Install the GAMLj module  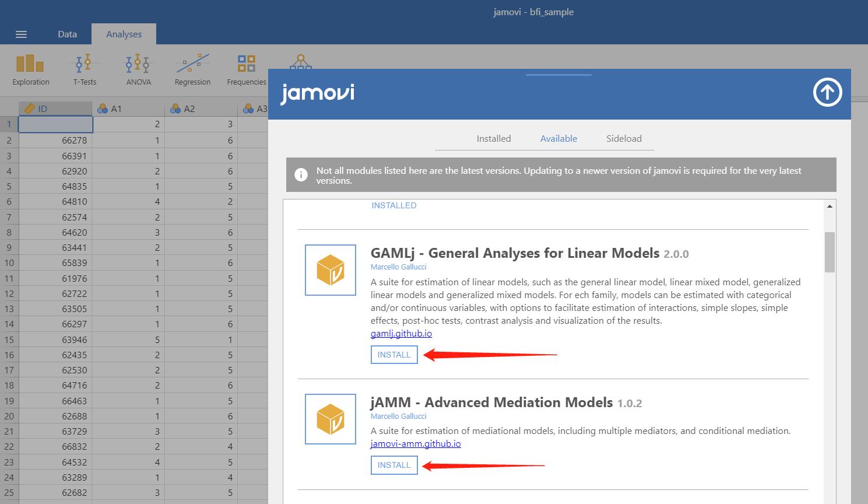(394, 355)
